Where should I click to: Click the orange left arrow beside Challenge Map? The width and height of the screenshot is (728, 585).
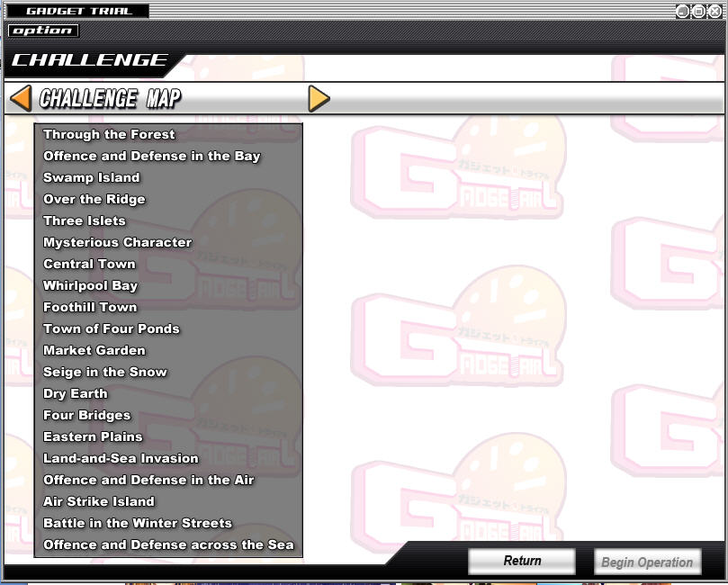point(21,98)
